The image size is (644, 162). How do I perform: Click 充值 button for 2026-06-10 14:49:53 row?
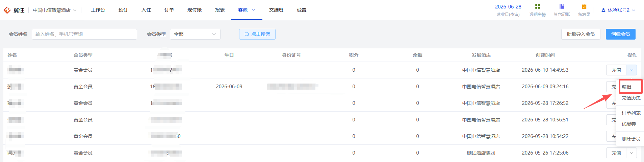click(616, 70)
